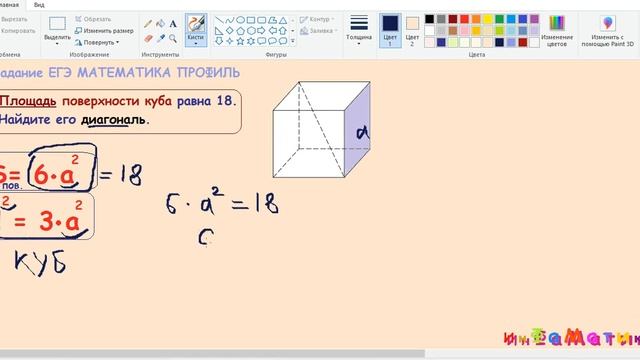Choose the Oval callout shape

(x=272, y=41)
